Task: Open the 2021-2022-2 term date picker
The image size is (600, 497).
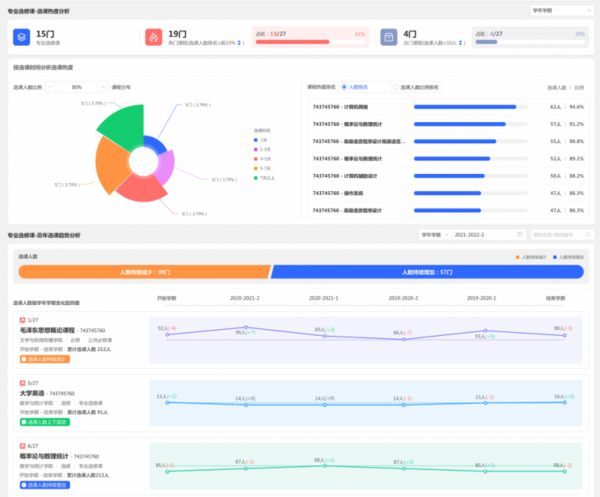Action: point(489,235)
